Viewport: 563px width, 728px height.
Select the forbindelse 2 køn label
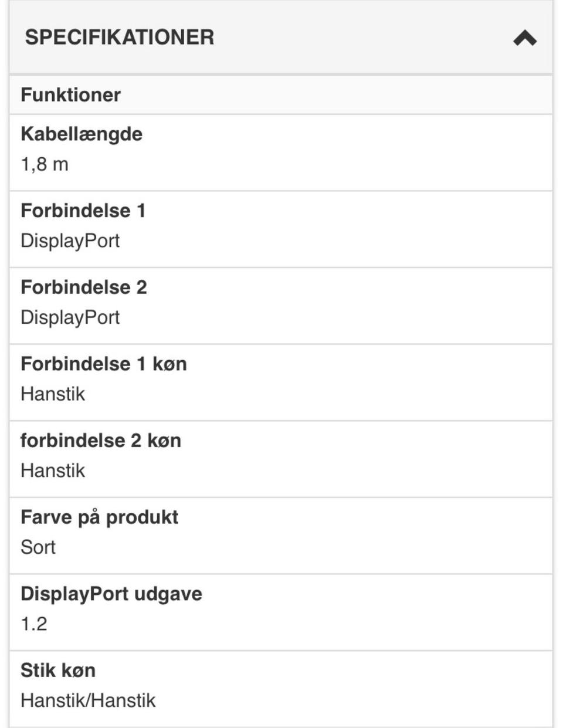point(101,441)
